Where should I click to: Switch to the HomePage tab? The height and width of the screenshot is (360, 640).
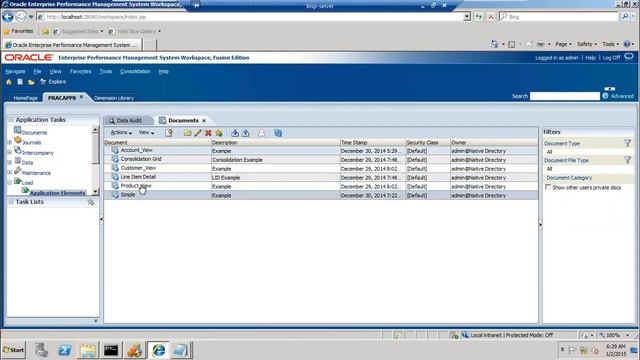(25, 98)
